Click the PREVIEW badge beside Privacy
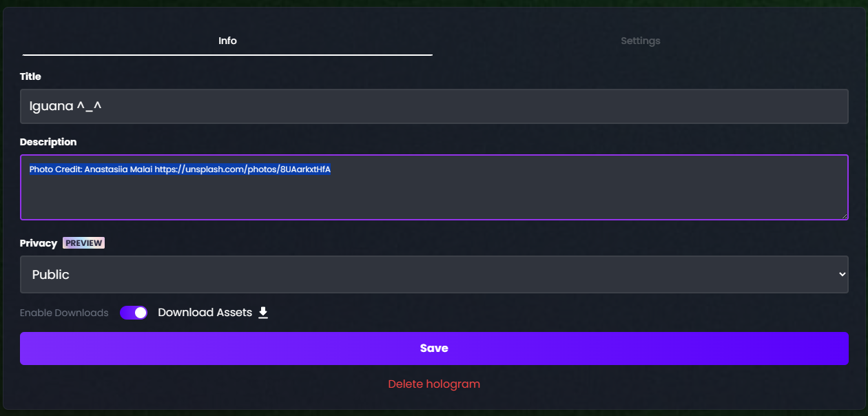The width and height of the screenshot is (868, 416). click(x=83, y=243)
